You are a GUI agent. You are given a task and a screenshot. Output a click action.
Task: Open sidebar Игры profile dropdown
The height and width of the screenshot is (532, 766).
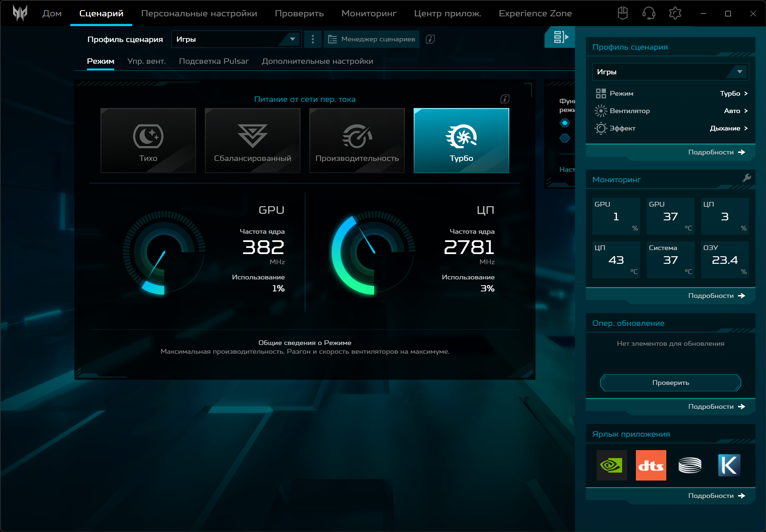click(670, 72)
